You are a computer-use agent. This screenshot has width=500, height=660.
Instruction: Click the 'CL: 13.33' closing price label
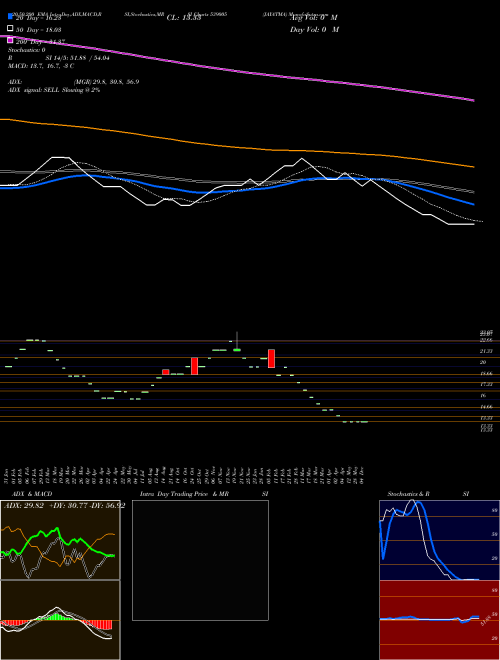point(184,18)
